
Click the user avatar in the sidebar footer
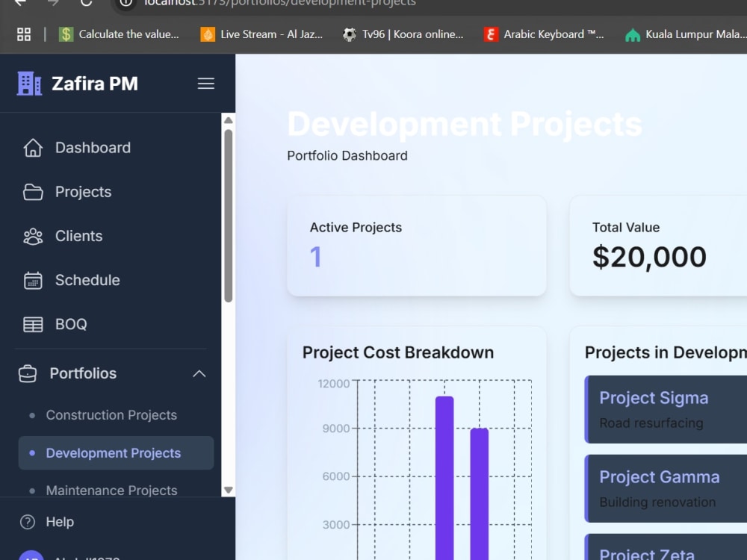coord(31,555)
